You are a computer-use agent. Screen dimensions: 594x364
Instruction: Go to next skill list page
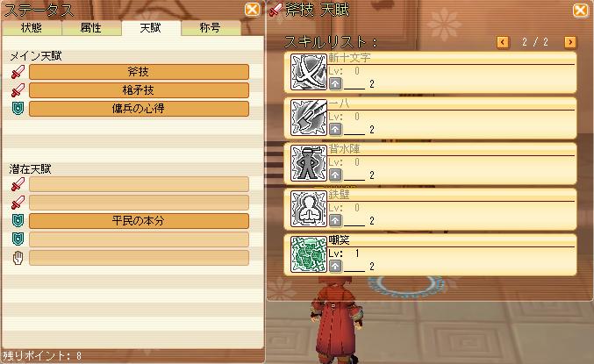click(570, 42)
